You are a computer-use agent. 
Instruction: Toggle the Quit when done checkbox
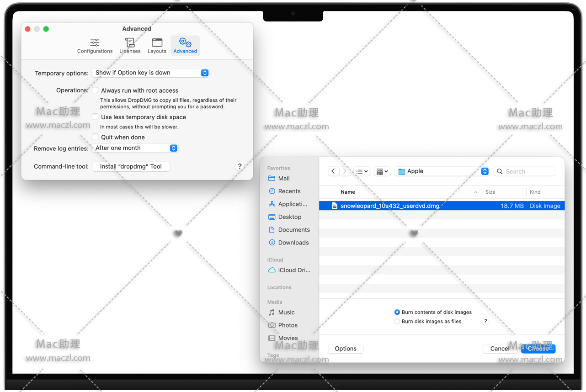(x=95, y=137)
